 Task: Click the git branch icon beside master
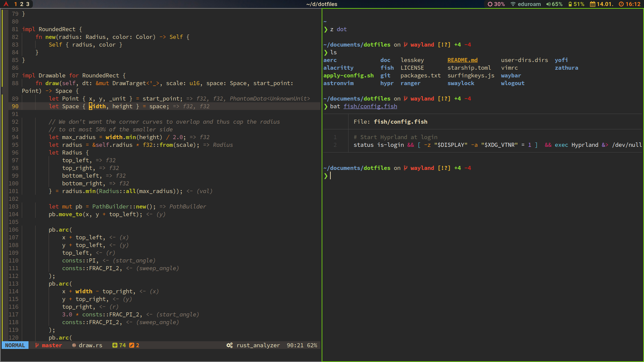pyautogui.click(x=37, y=345)
